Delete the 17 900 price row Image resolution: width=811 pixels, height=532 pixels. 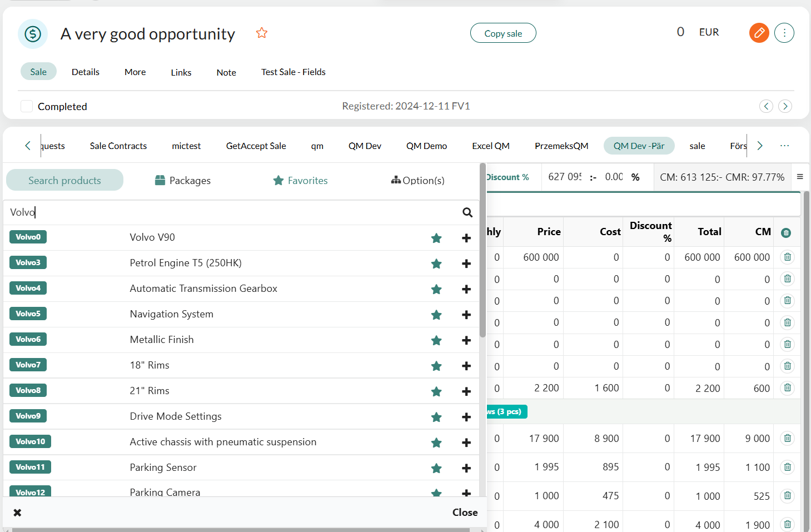pos(788,438)
